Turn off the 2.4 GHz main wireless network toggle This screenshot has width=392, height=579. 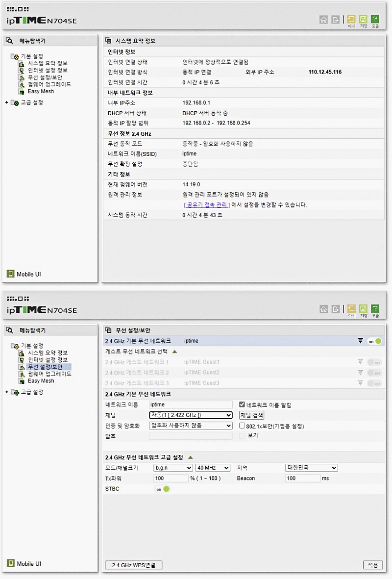(x=374, y=341)
